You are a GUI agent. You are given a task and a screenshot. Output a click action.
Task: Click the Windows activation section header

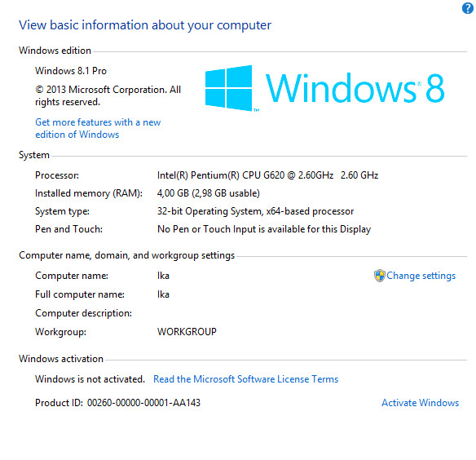pyautogui.click(x=61, y=359)
